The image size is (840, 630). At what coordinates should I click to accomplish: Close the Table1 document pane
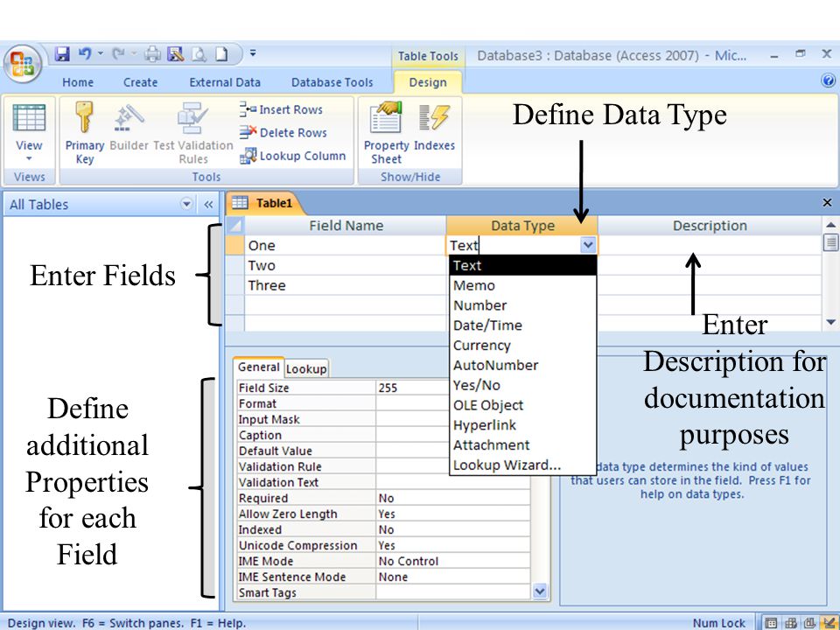click(x=827, y=202)
